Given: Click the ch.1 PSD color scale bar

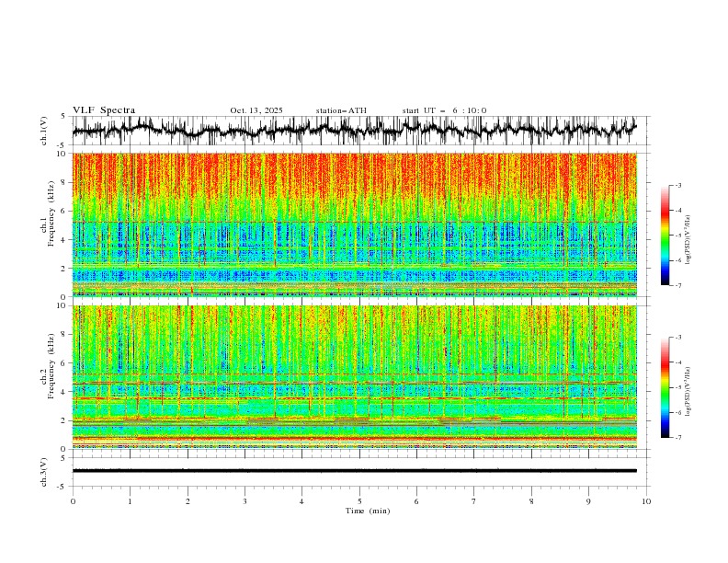Looking at the screenshot, I should [665, 236].
